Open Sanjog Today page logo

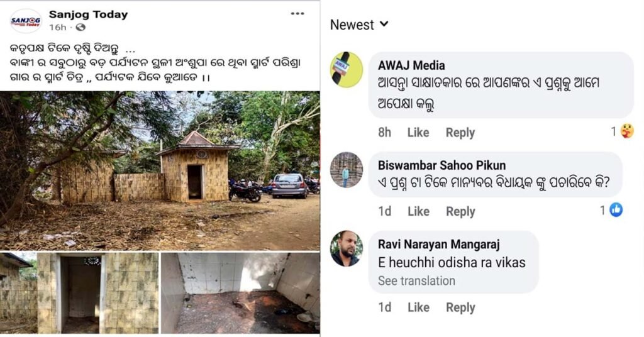(x=26, y=21)
